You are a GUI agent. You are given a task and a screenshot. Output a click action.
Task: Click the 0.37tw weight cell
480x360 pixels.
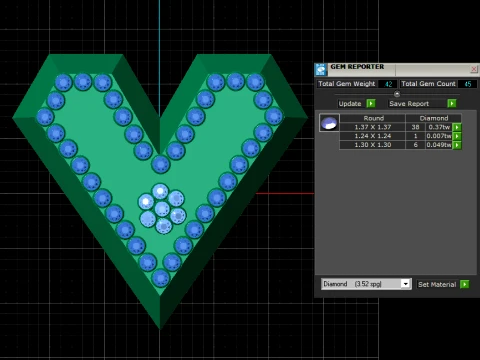439,127
